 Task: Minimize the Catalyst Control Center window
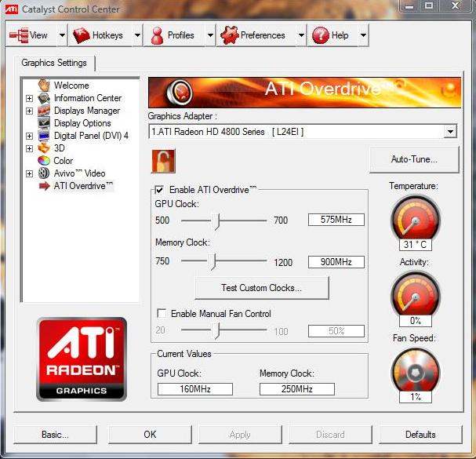point(409,5)
